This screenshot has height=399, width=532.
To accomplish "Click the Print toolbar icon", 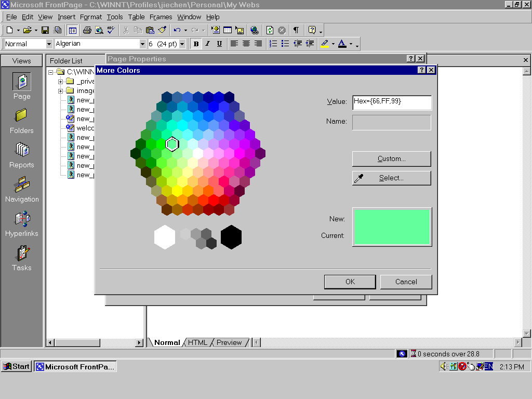I will pos(87,30).
